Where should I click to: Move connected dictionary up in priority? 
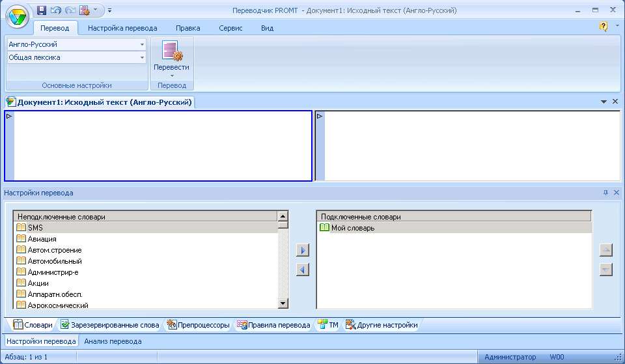pyautogui.click(x=606, y=250)
